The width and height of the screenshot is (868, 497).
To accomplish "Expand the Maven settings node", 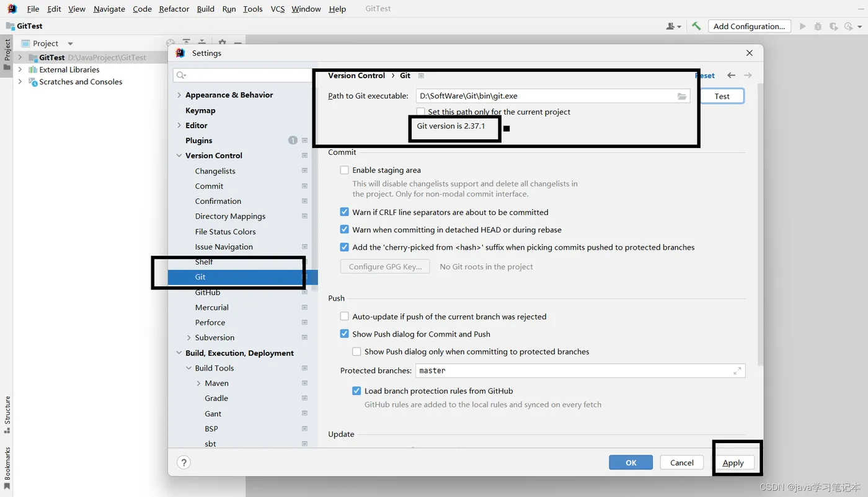I will 198,384.
